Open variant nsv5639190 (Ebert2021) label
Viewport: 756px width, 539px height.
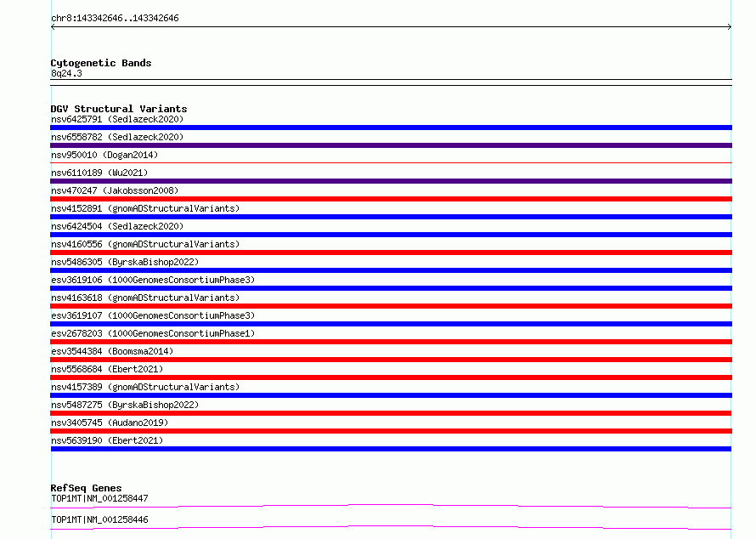tap(107, 440)
